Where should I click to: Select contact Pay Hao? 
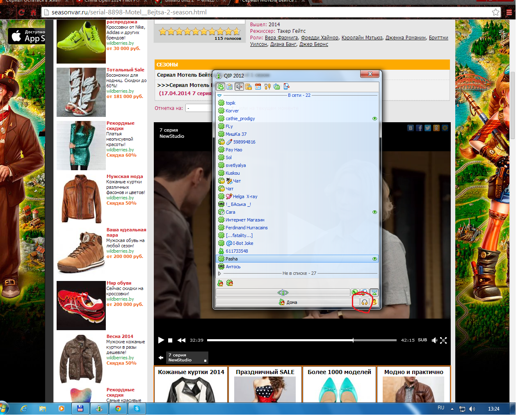pyautogui.click(x=297, y=150)
